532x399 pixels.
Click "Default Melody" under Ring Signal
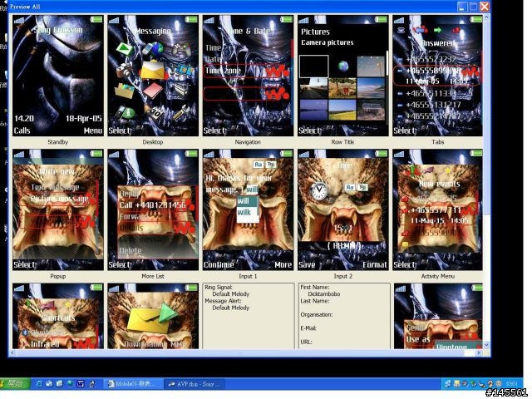click(x=231, y=293)
